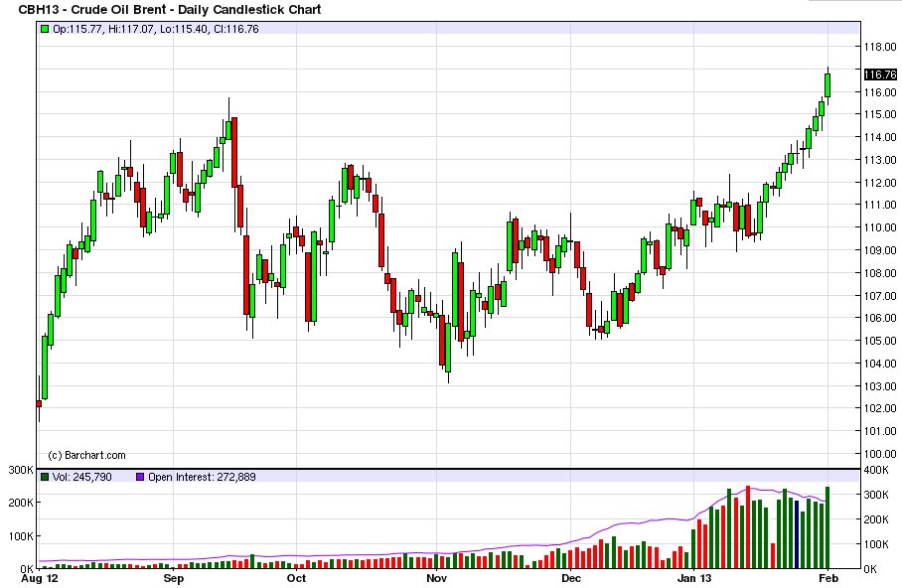Click the Nov date axis label
Image resolution: width=902 pixels, height=588 pixels.
[437, 578]
